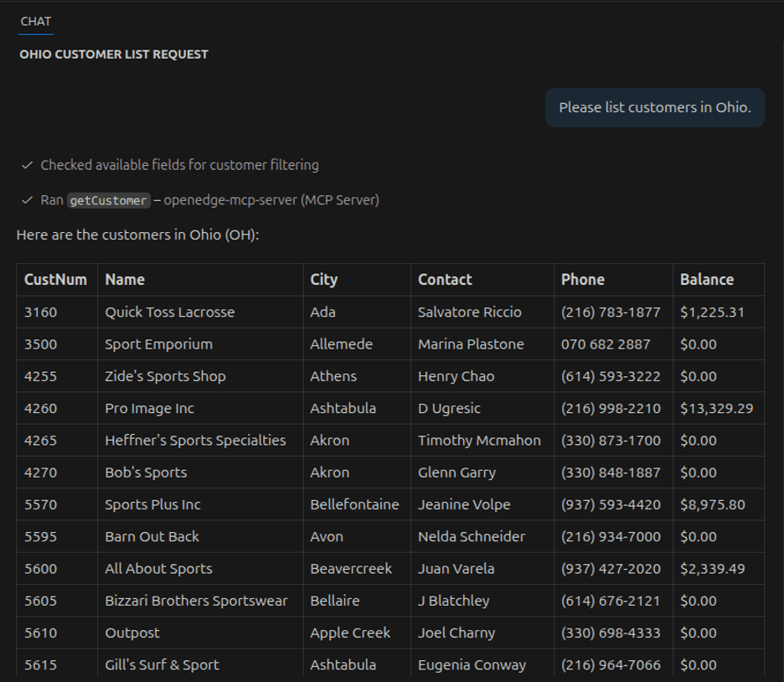
Task: Click phone number (330) 698-4333 for Outpost
Action: point(611,633)
